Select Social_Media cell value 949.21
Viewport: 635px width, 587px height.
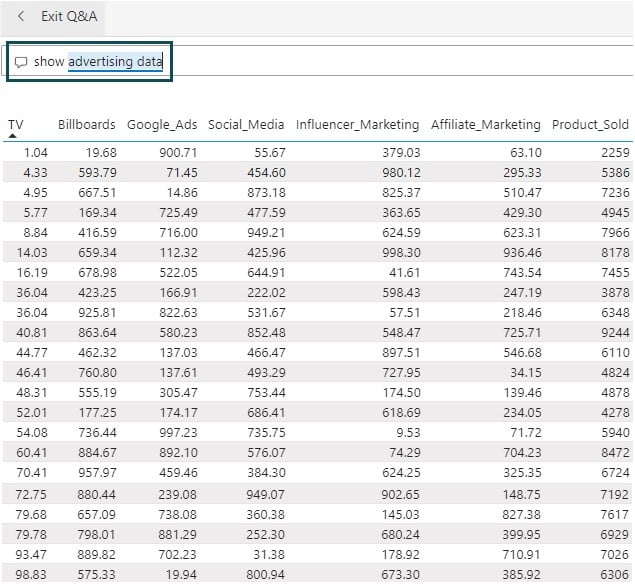click(x=266, y=233)
